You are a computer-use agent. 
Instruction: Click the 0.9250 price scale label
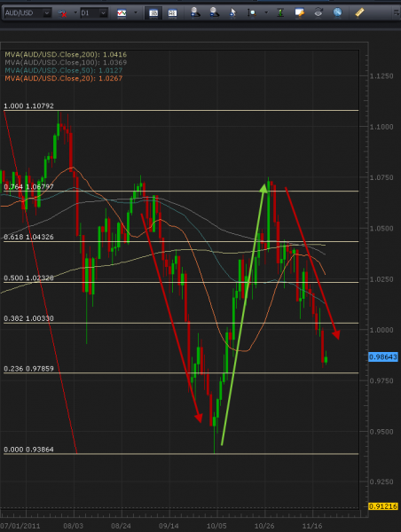point(381,481)
